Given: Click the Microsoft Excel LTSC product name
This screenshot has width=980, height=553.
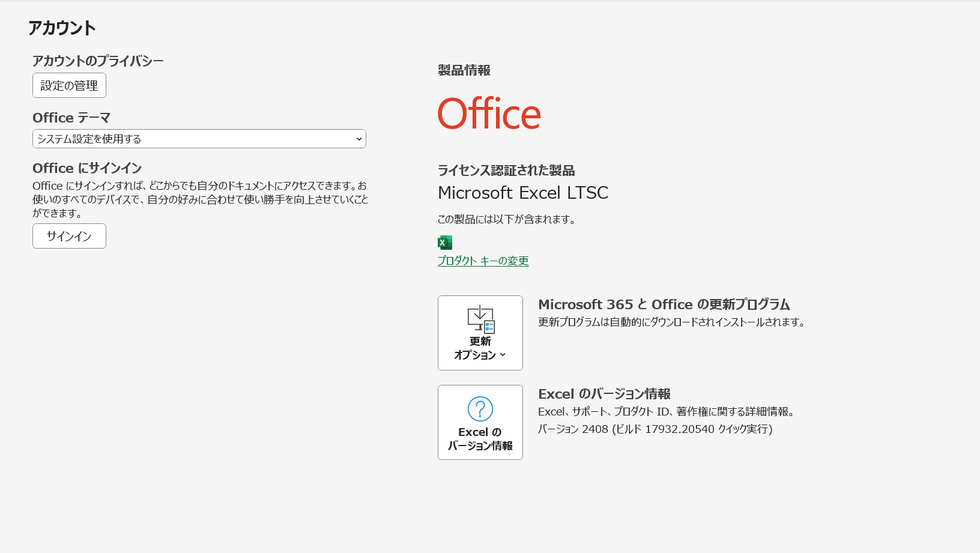Looking at the screenshot, I should [x=523, y=193].
